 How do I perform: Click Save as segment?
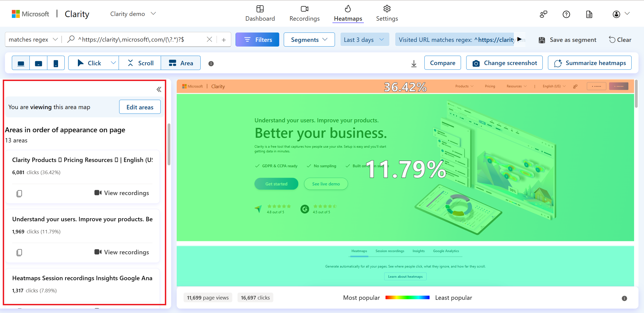[x=567, y=40]
